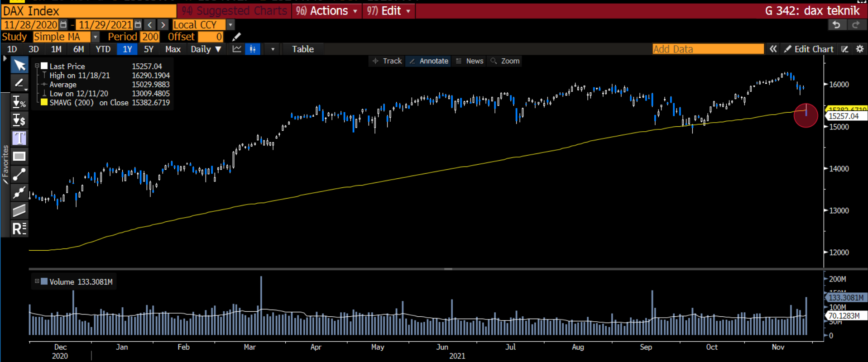This screenshot has width=868, height=362.
Task: Click the 133.3081M volume axis label
Action: pos(846,297)
